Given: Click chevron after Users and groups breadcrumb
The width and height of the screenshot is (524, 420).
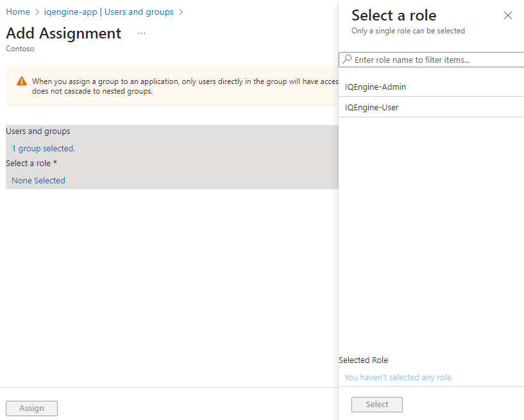Looking at the screenshot, I should 181,12.
